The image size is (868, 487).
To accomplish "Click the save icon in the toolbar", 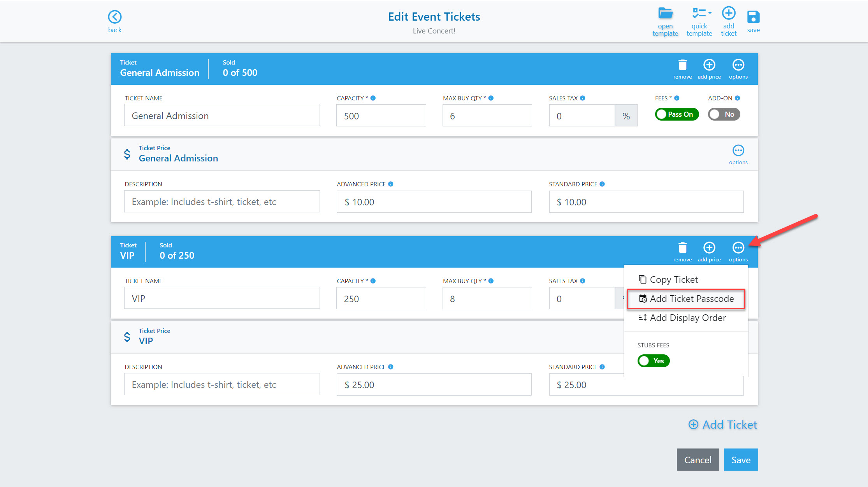I will [x=754, y=17].
